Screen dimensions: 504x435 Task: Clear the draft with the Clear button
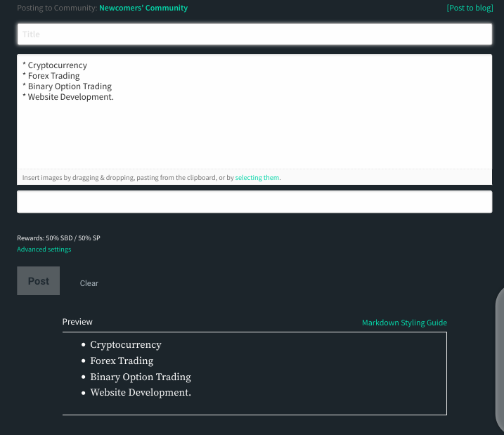pyautogui.click(x=89, y=283)
